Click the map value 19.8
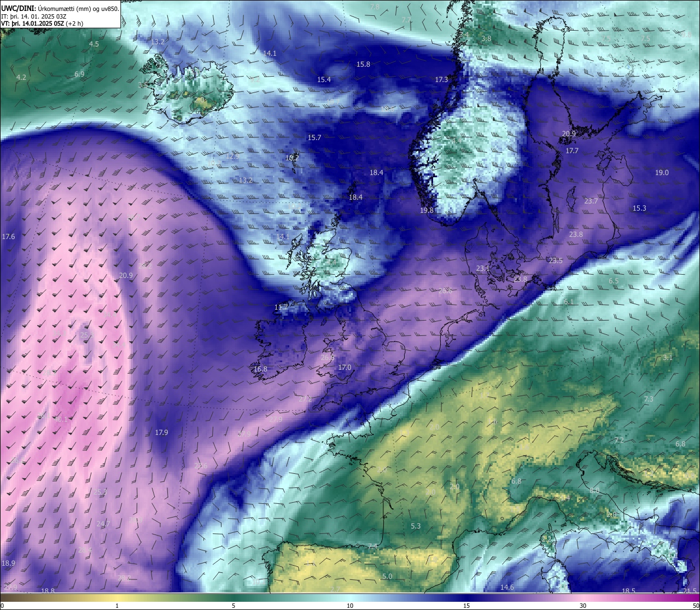Screen dimensions: 700x610 427,210
